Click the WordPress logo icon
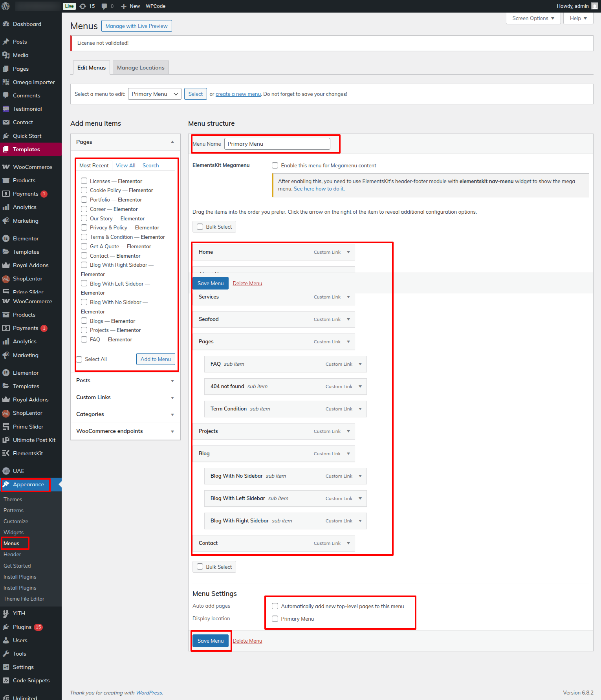The height and width of the screenshot is (700, 601). point(6,6)
